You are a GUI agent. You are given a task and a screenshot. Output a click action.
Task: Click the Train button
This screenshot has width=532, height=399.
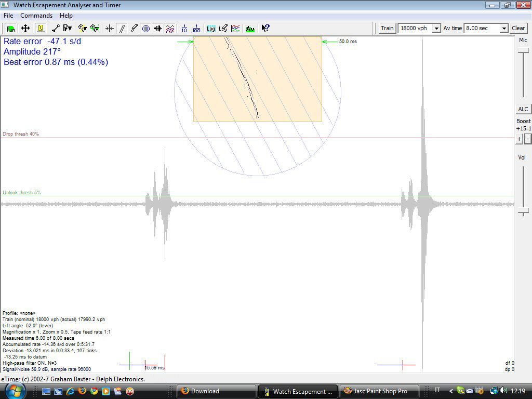pyautogui.click(x=387, y=28)
